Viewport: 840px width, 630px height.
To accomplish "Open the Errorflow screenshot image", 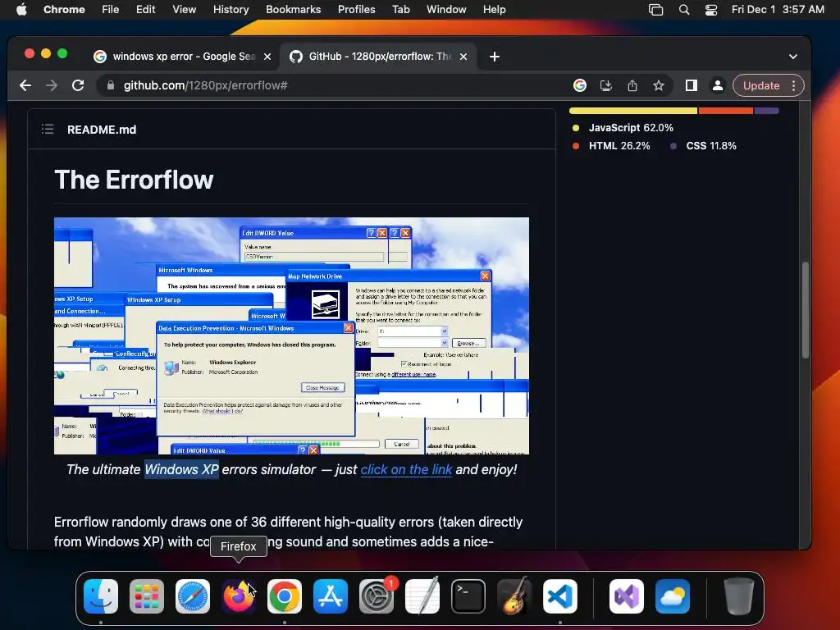I will [291, 336].
